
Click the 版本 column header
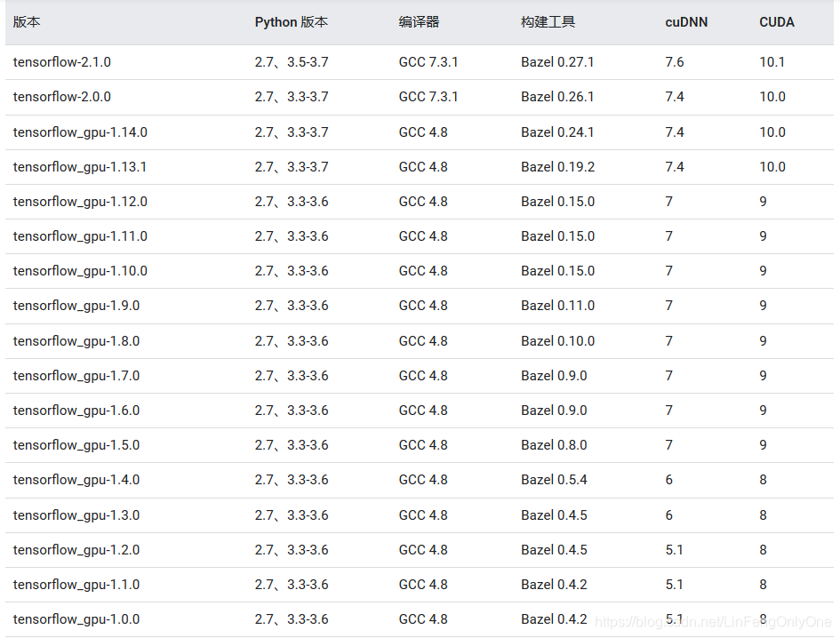27,22
